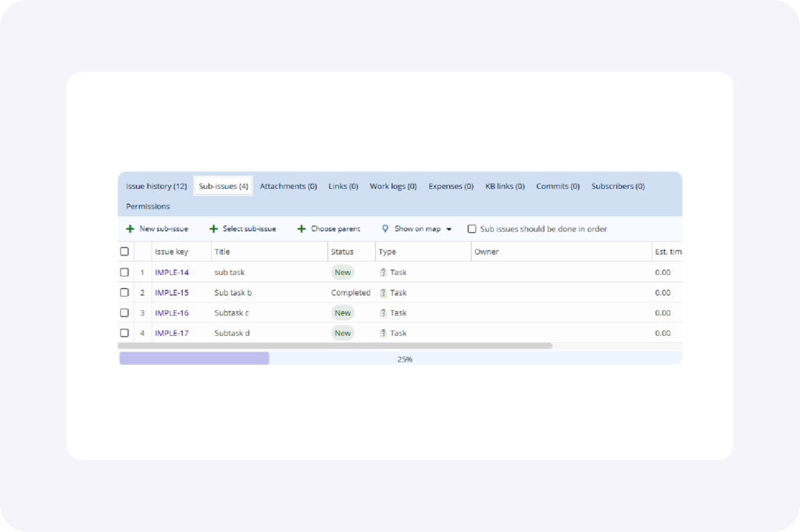Click the title "Subtask d"
This screenshot has width=800, height=532.
point(232,333)
